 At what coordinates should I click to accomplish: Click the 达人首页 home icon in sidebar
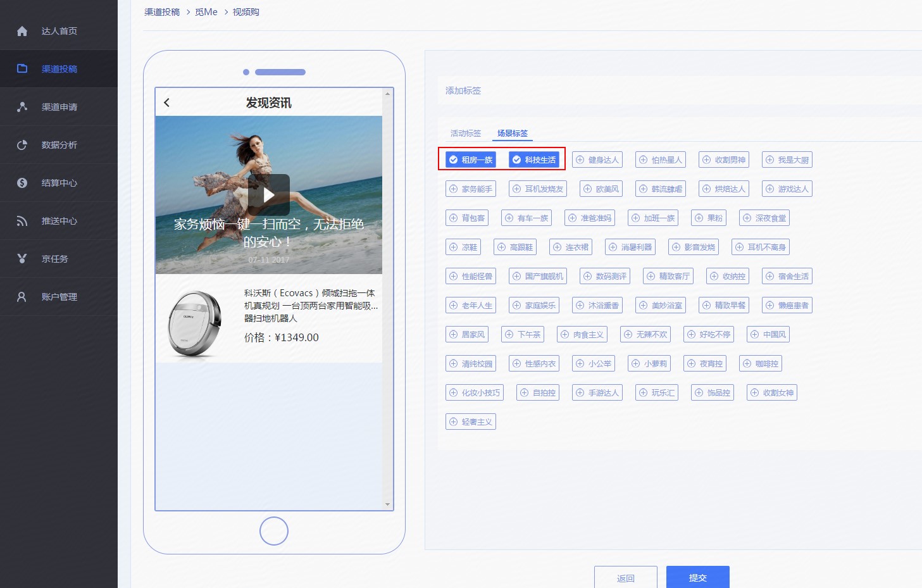click(22, 31)
